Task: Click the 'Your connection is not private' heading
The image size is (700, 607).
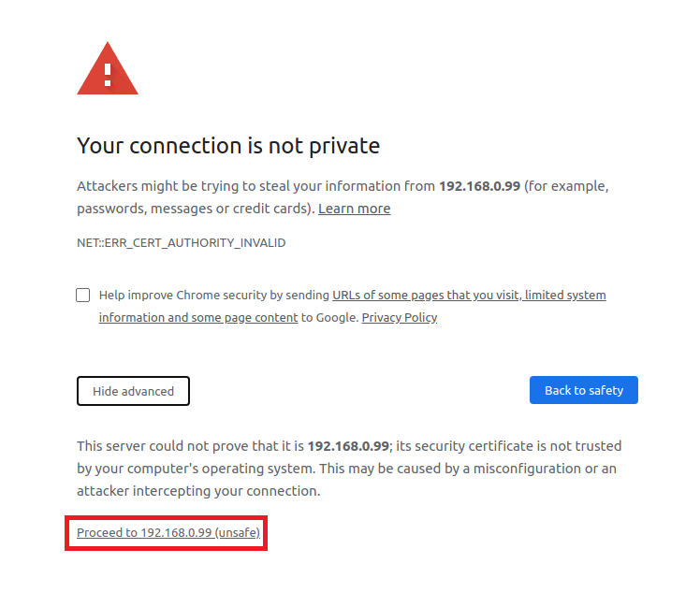Action: (x=228, y=146)
